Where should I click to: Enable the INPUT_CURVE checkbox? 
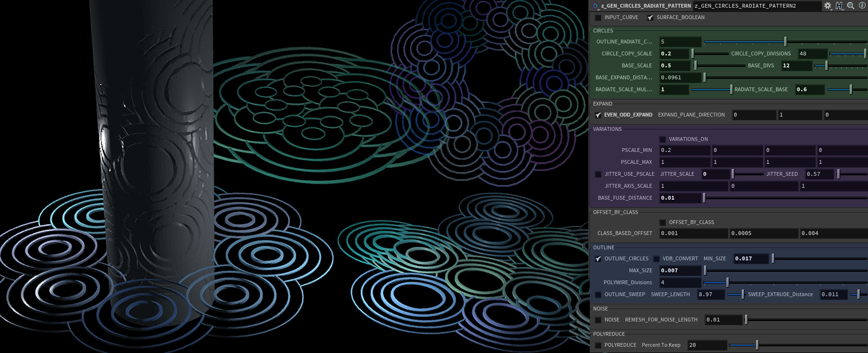[x=598, y=17]
